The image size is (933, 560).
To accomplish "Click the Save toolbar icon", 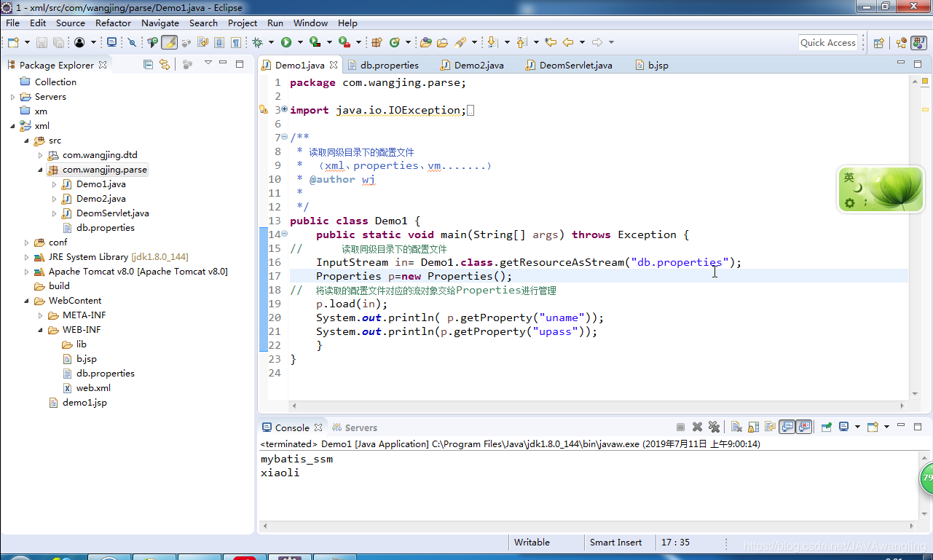I will (42, 42).
